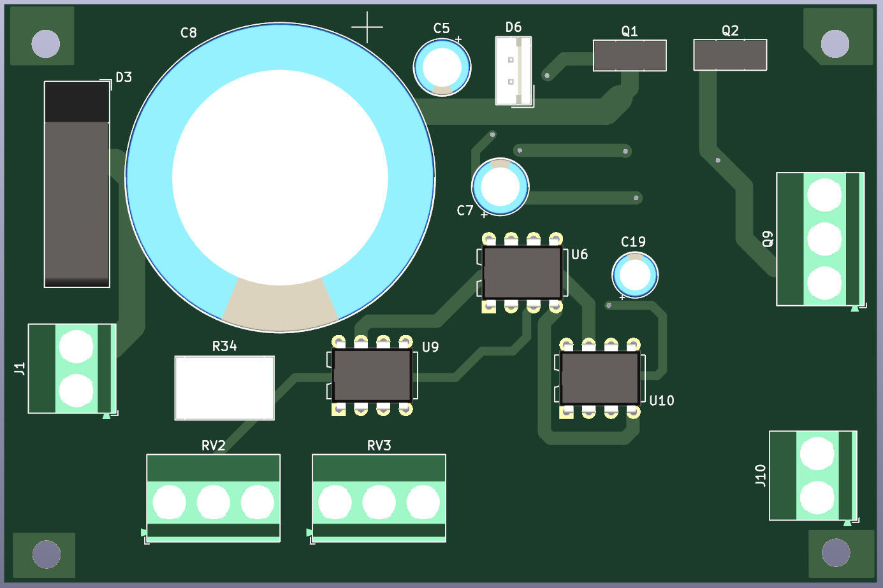Click the C7 reference label
Image resolution: width=883 pixels, height=588 pixels.
pos(465,211)
